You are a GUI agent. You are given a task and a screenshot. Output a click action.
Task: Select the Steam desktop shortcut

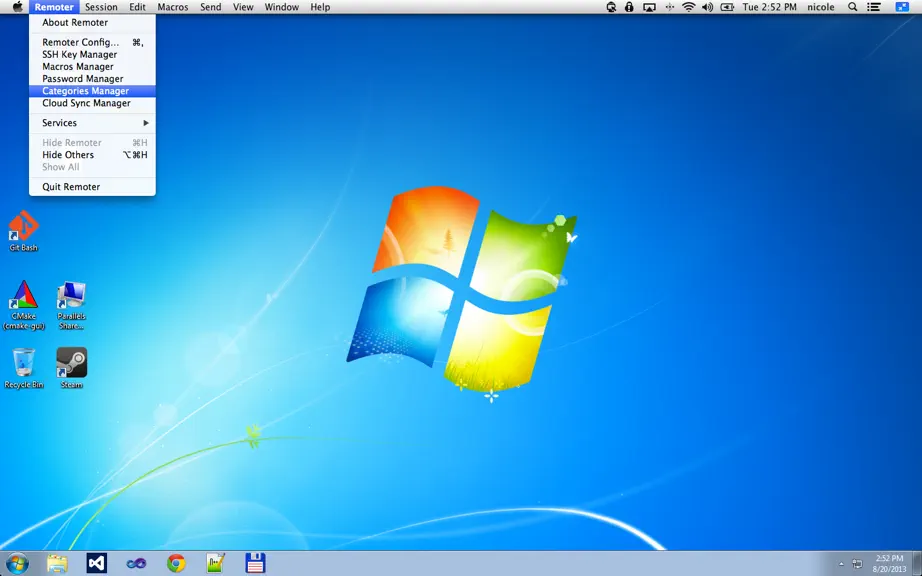click(x=72, y=368)
